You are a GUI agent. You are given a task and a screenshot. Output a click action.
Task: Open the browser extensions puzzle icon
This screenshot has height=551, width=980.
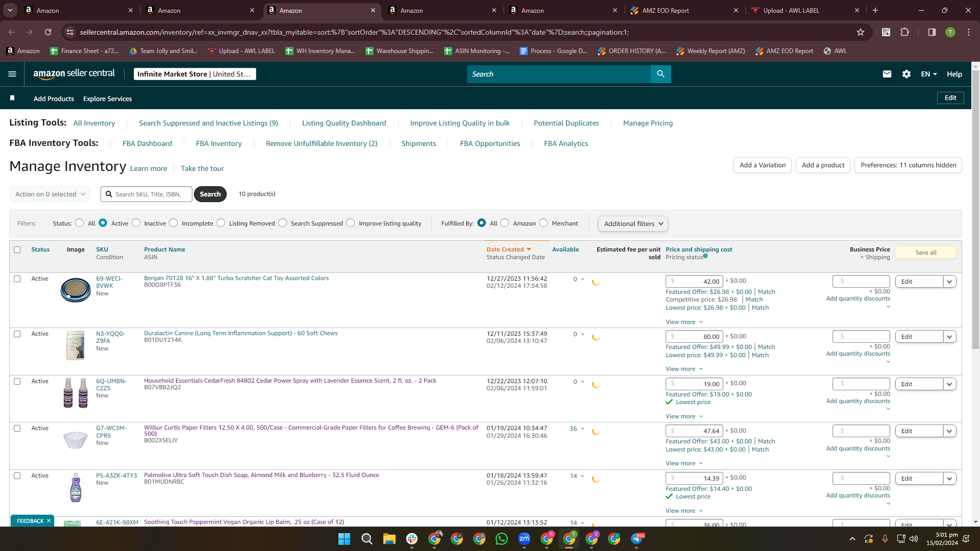[905, 32]
